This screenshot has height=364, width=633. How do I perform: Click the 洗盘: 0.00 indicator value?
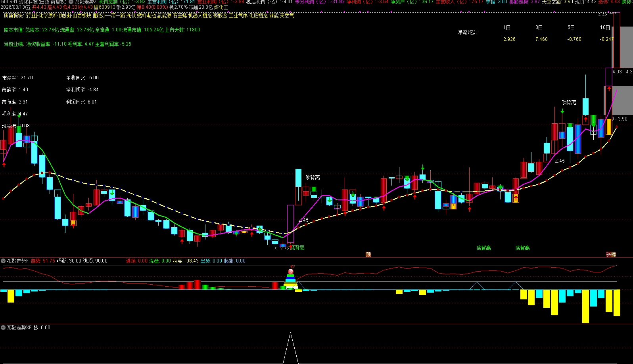(160, 261)
